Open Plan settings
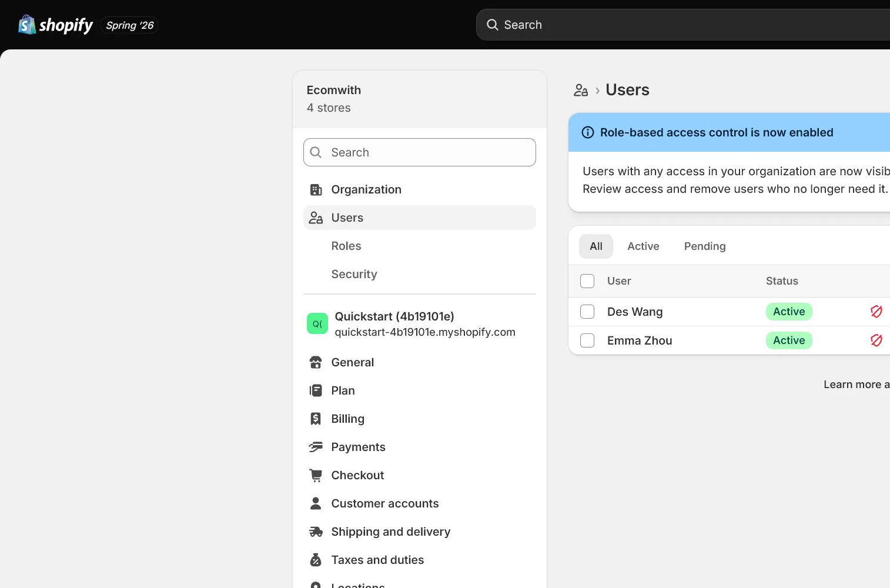 pyautogui.click(x=420, y=390)
